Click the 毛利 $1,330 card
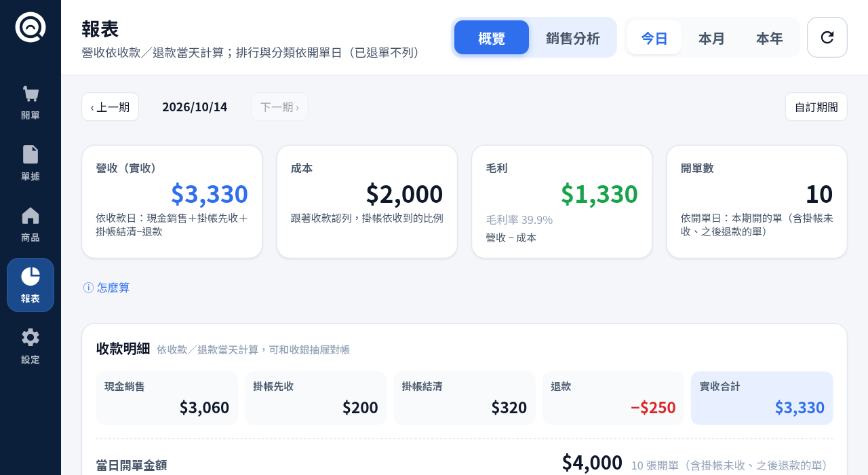868x475 pixels. click(562, 202)
